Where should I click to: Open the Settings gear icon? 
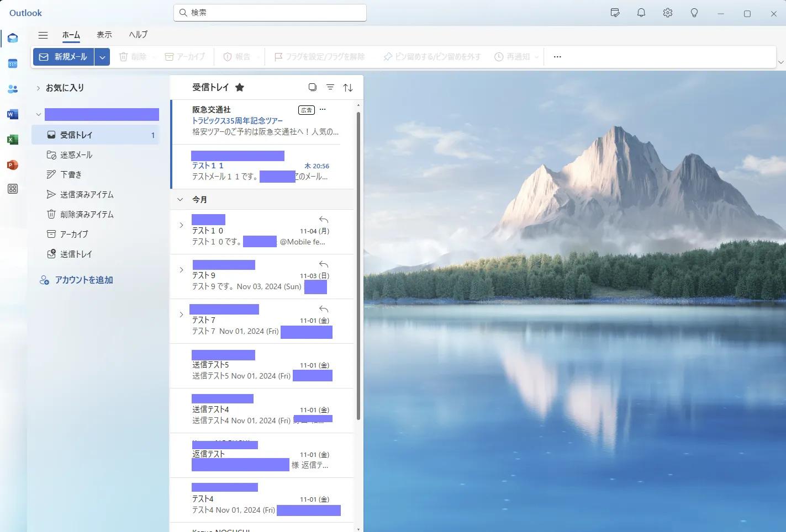point(667,12)
